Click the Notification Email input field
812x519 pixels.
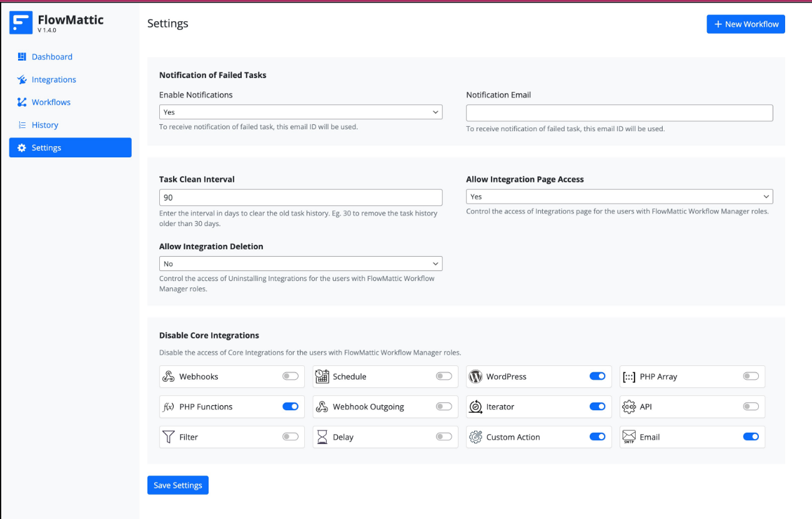pyautogui.click(x=619, y=113)
